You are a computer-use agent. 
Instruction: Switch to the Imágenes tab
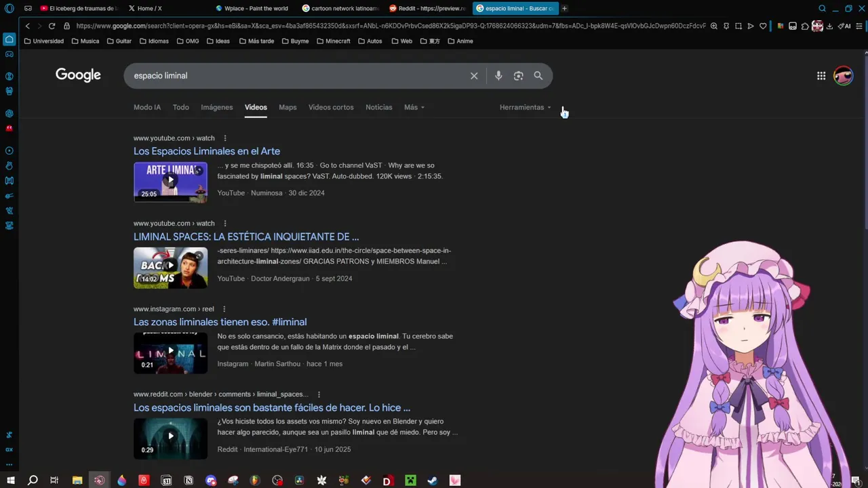pyautogui.click(x=217, y=107)
